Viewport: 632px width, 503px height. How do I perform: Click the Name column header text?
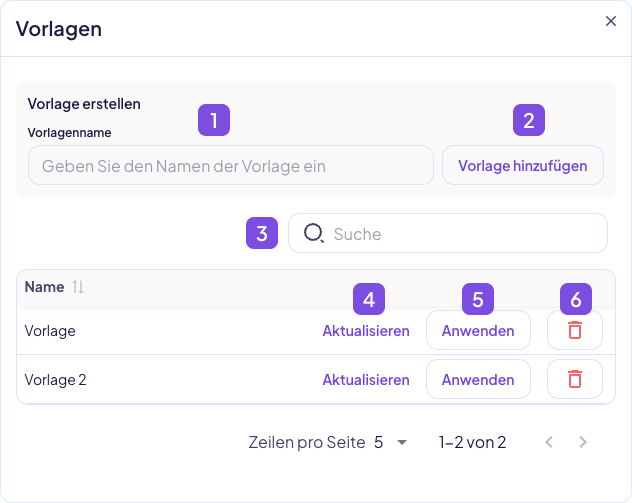pos(44,287)
